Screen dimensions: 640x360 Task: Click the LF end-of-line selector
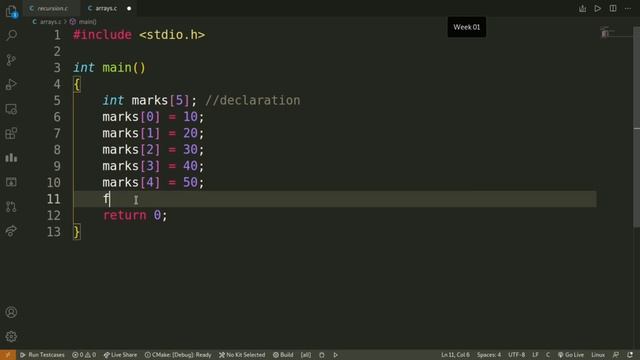click(x=535, y=355)
